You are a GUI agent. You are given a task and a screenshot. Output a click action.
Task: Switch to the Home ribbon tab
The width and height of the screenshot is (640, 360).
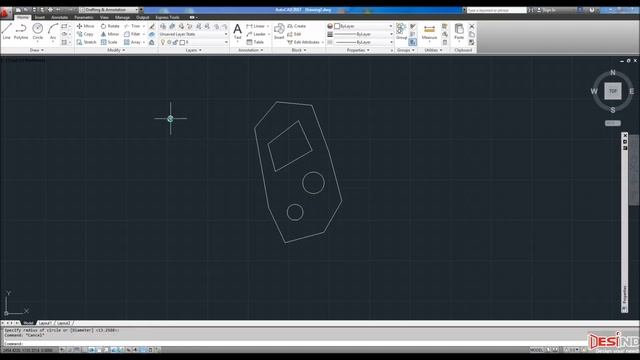[x=23, y=18]
